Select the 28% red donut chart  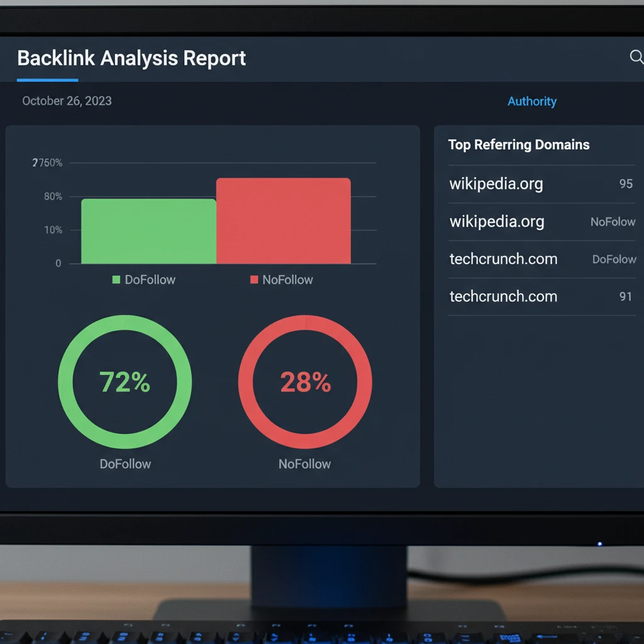(305, 382)
